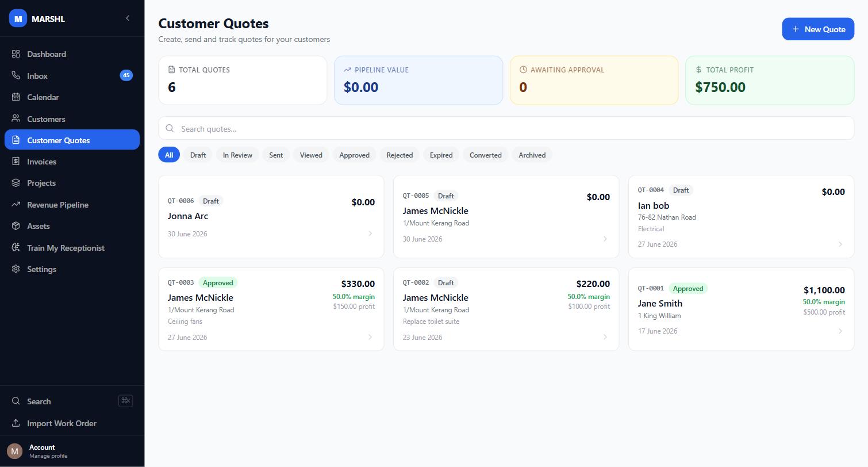Open QT-0001 via its arrow chevron

840,331
